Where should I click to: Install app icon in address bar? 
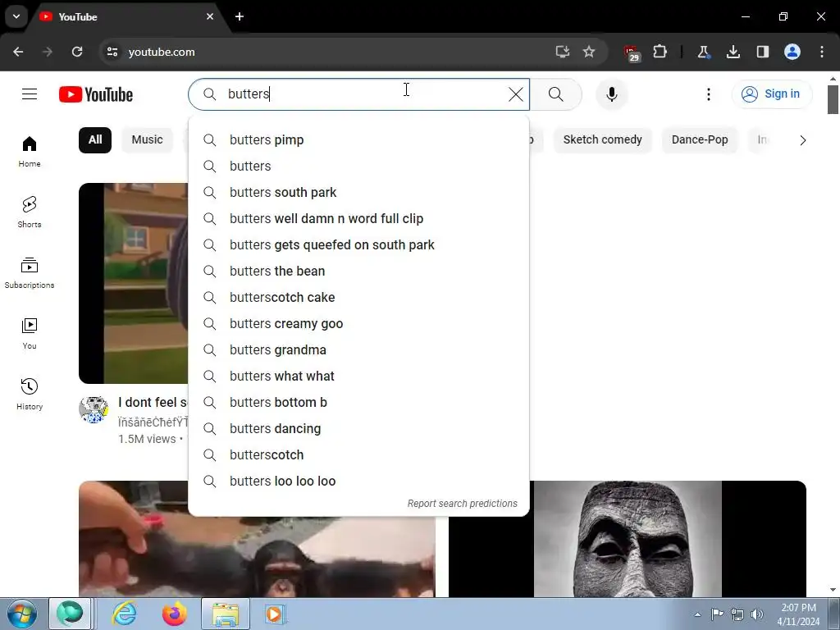pos(562,52)
